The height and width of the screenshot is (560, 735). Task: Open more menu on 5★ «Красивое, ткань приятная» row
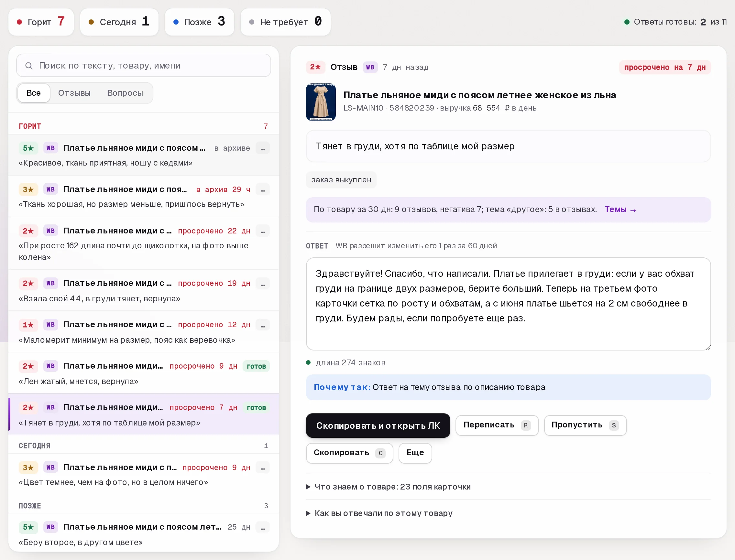click(x=263, y=148)
